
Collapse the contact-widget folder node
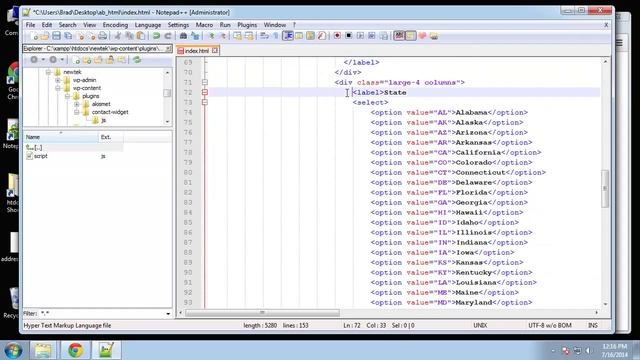(77, 112)
